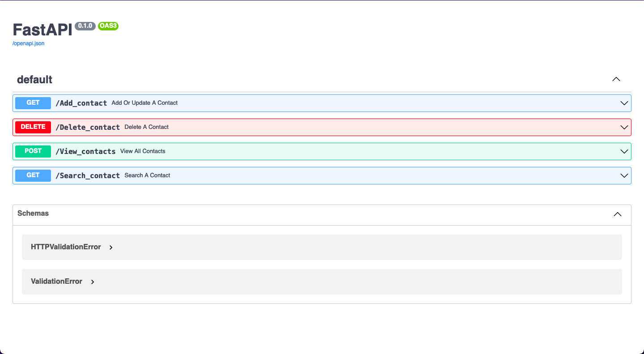Select the HTTPValidationError schema name
644x354 pixels.
pyautogui.click(x=66, y=247)
